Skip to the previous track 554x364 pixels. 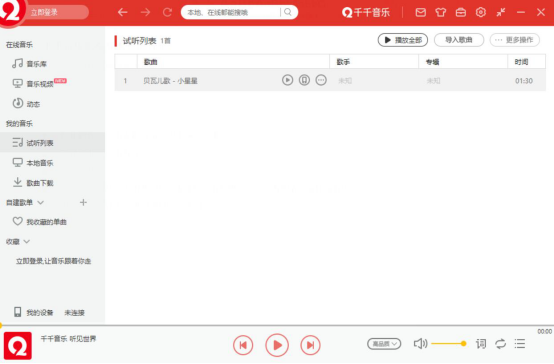243,345
